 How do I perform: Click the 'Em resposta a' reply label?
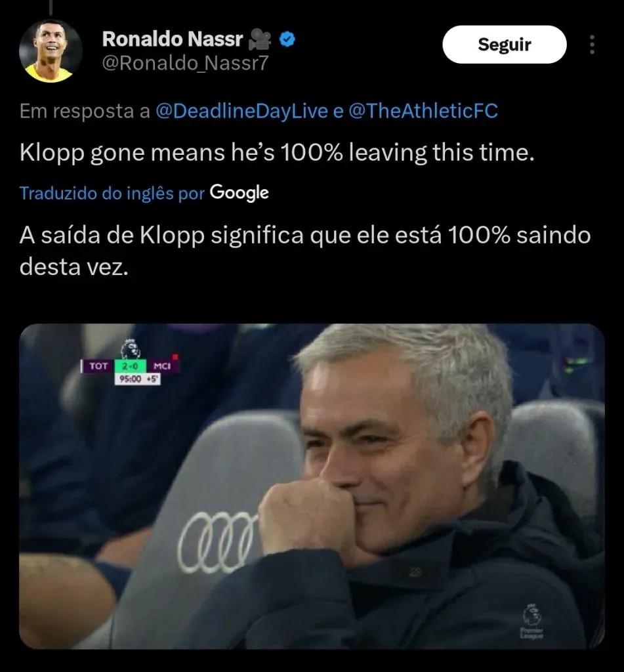85,111
